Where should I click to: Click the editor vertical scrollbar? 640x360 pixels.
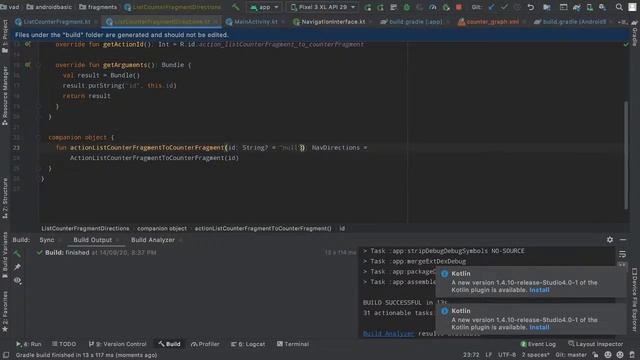[x=626, y=155]
